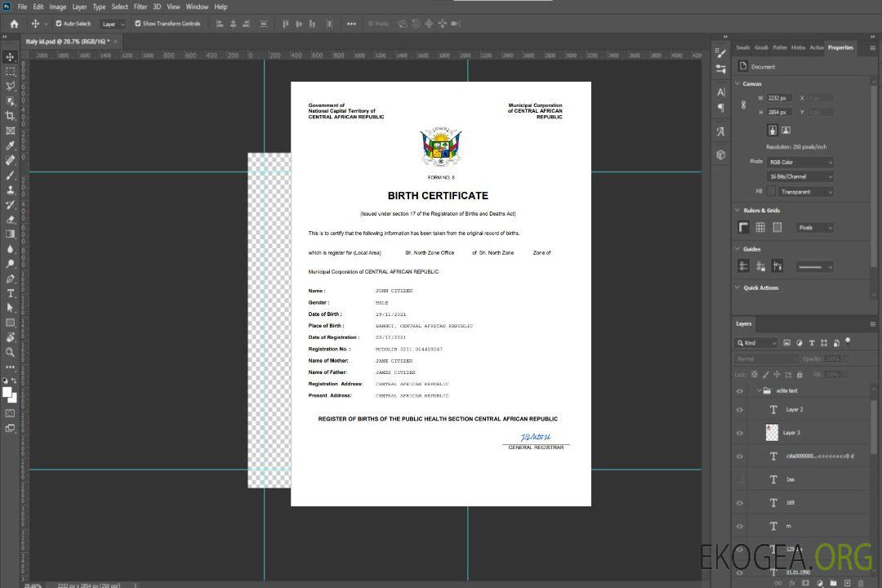Open the Image menu
Image resolution: width=882 pixels, height=588 pixels.
[x=57, y=7]
